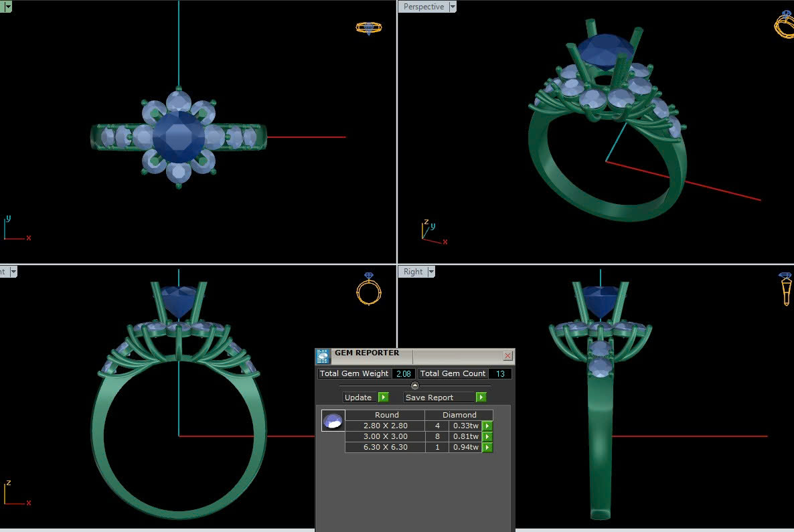
Task: Open the top-left viewport dropdown arrow
Action: pyautogui.click(x=8, y=7)
